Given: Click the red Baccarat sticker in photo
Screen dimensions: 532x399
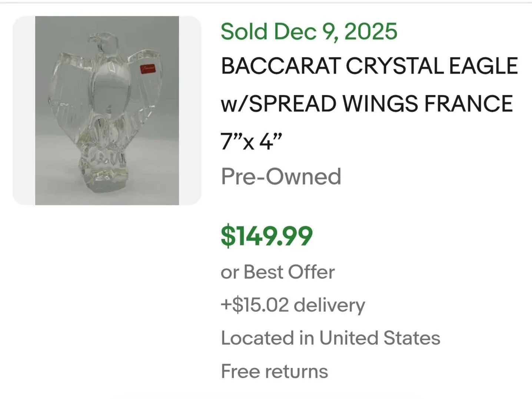Looking at the screenshot, I should coord(147,68).
